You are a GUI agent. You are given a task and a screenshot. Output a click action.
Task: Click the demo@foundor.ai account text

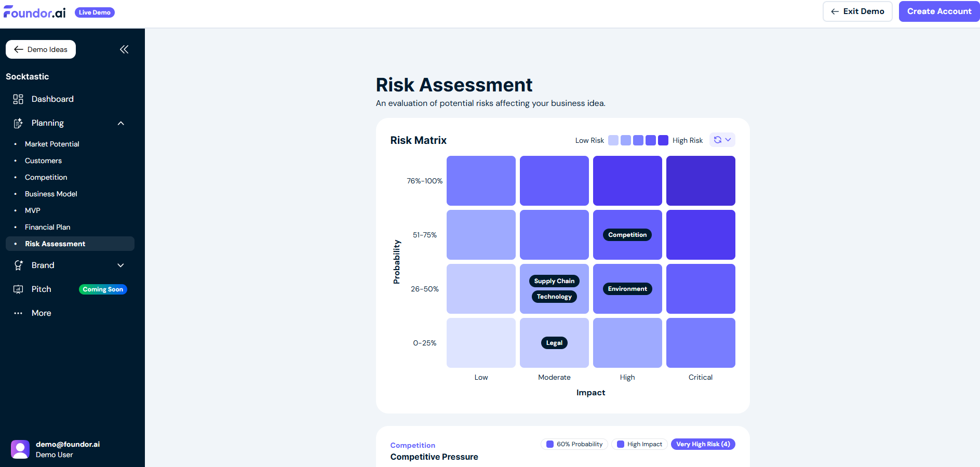(68, 444)
